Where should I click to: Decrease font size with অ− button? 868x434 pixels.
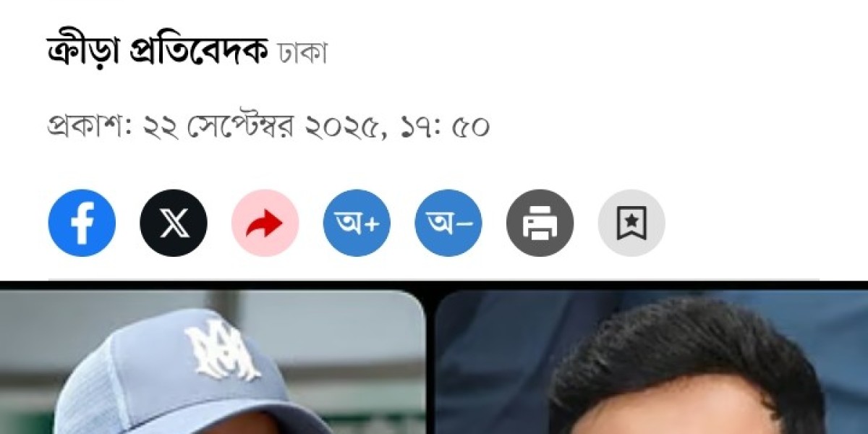pyautogui.click(x=448, y=223)
